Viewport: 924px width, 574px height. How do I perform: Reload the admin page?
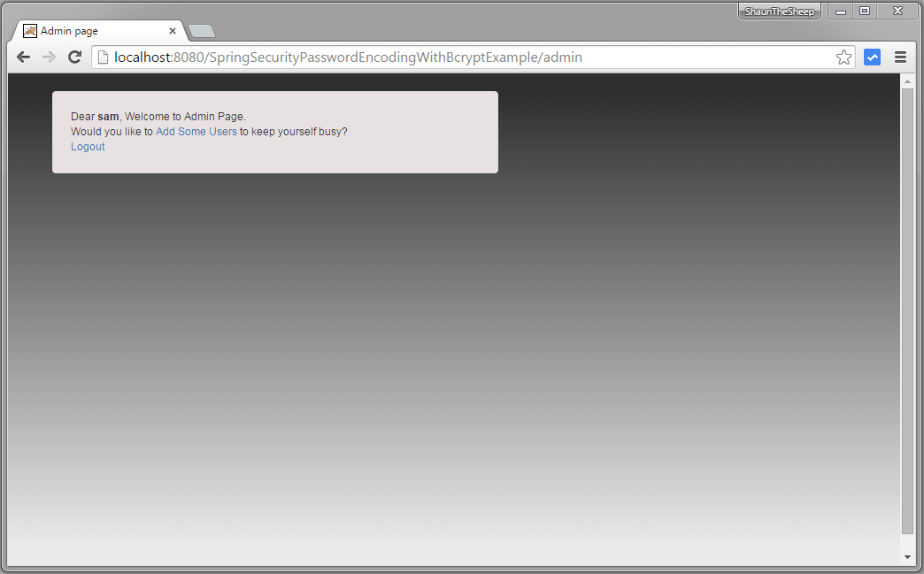pos(74,57)
